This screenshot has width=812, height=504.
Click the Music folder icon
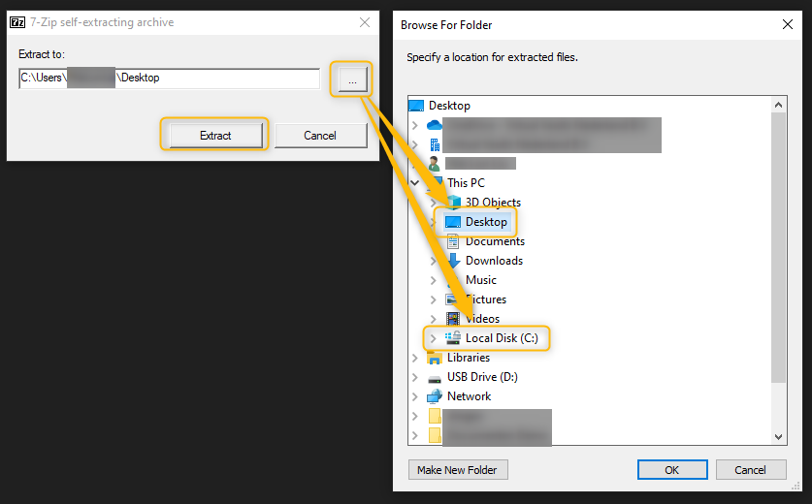click(x=453, y=280)
